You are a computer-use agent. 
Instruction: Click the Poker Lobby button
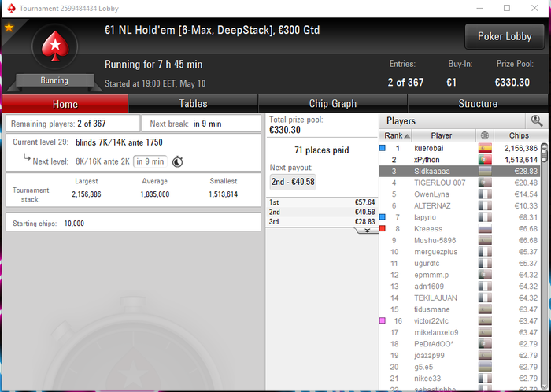[x=505, y=36]
